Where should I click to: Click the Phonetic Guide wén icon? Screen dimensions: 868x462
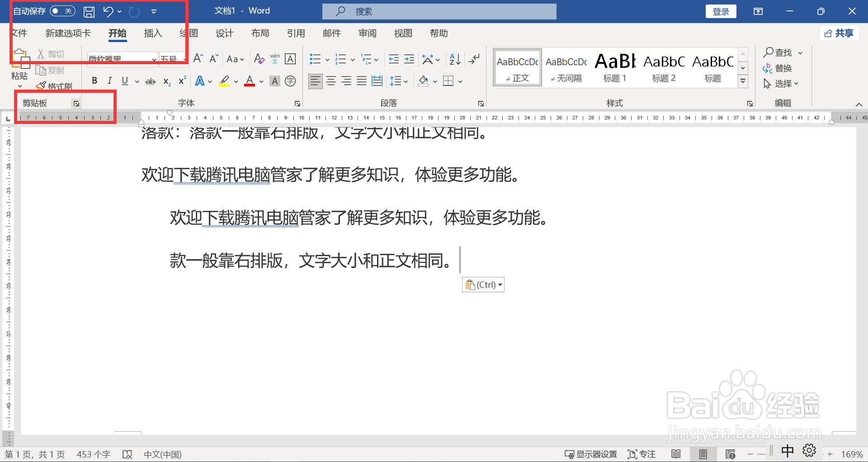point(275,59)
